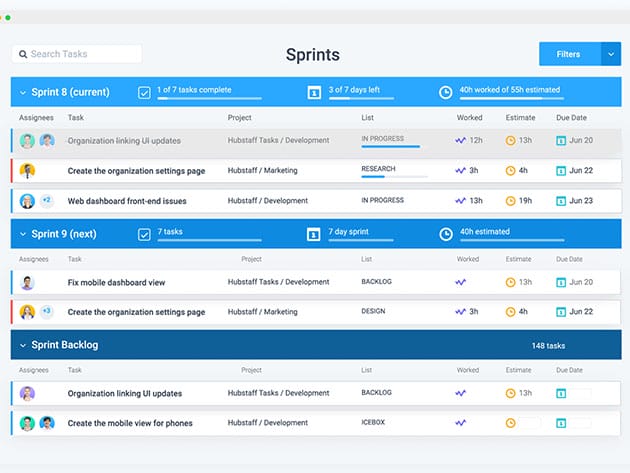Open the Fix mobile dashboard view task
630x473 pixels.
(116, 282)
